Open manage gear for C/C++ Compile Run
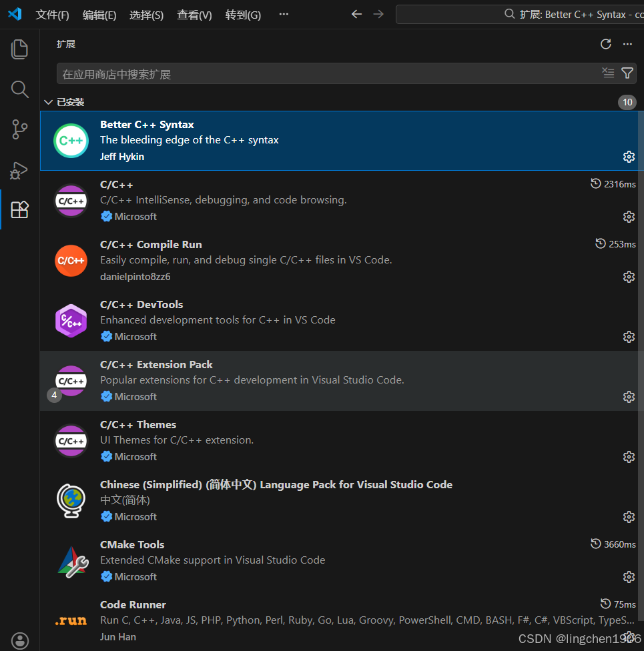Image resolution: width=644 pixels, height=651 pixels. tap(629, 277)
